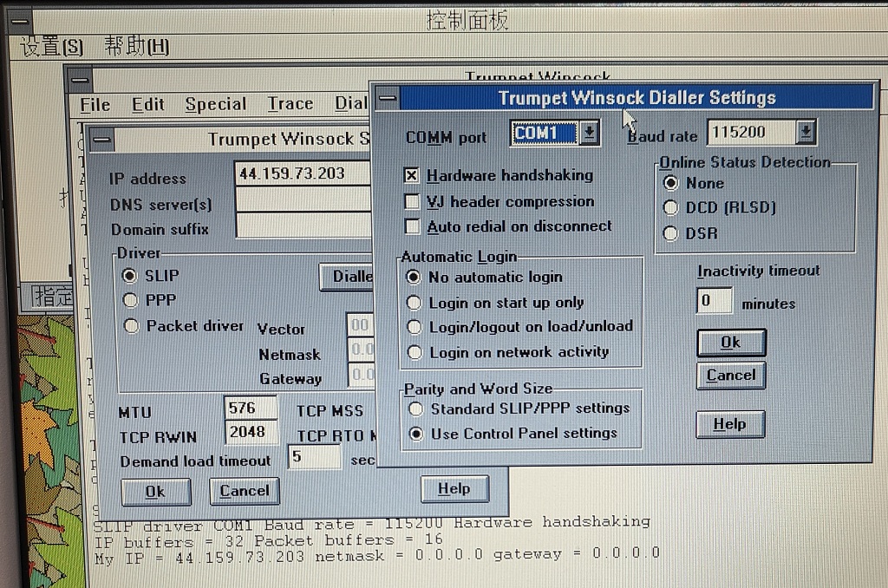The height and width of the screenshot is (588, 888).
Task: Select DCD (RLSD) status detection
Action: [x=671, y=208]
